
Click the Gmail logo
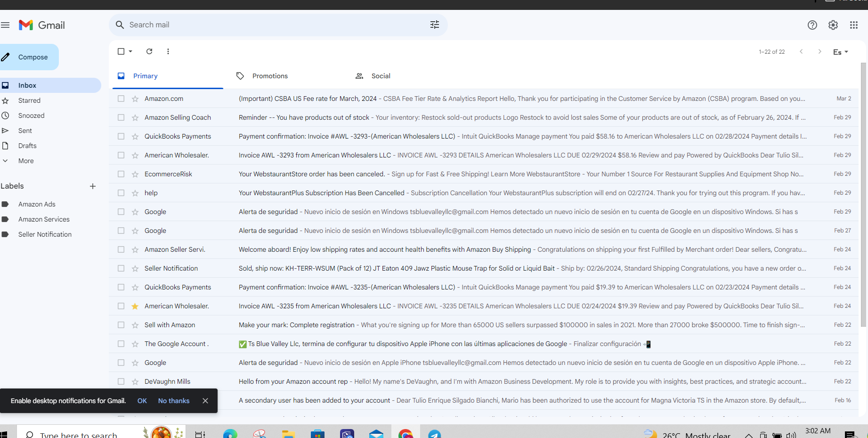[42, 25]
